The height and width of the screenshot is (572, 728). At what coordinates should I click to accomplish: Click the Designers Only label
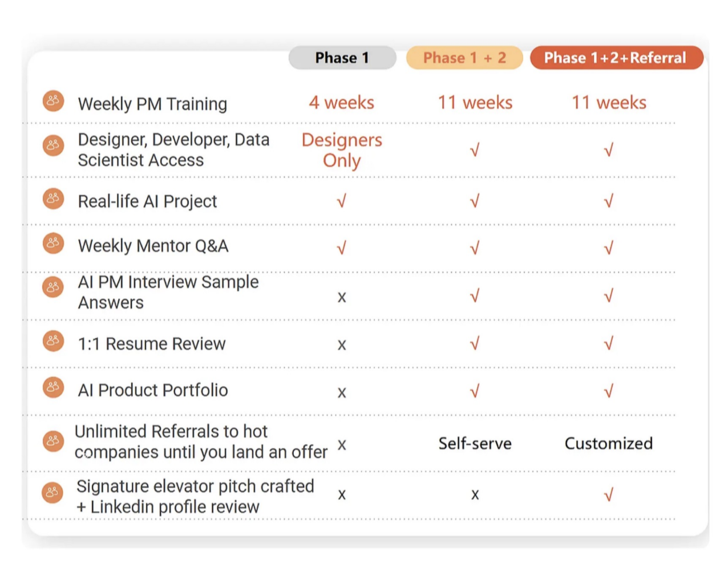coord(342,150)
